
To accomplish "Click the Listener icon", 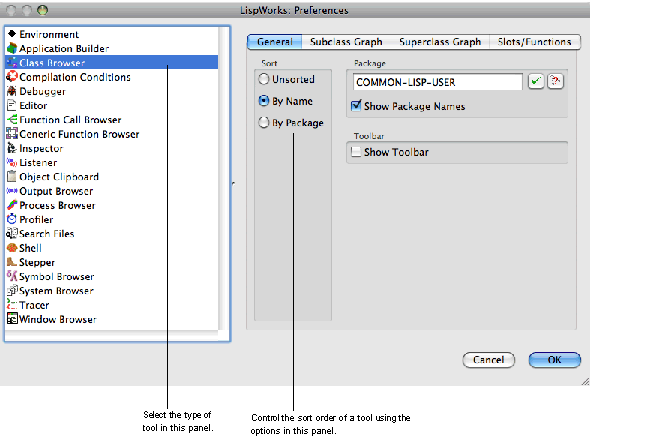I will click(x=12, y=162).
